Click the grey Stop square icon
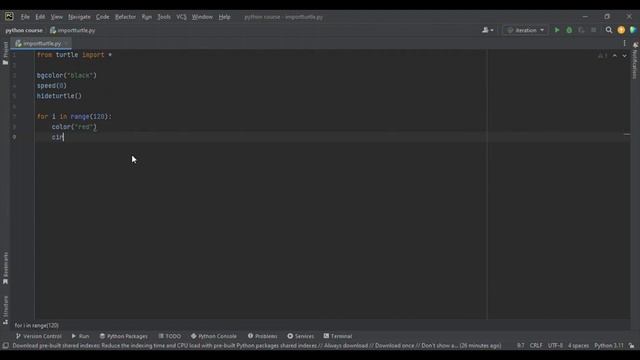 [593, 30]
